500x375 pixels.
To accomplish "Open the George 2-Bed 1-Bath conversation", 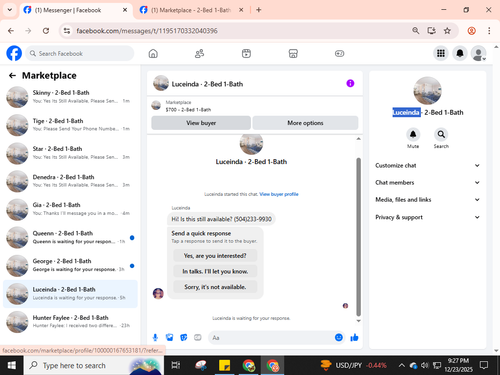I will point(70,265).
